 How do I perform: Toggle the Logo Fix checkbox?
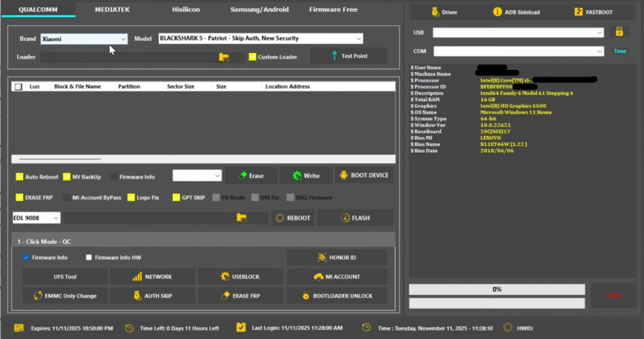(x=131, y=197)
